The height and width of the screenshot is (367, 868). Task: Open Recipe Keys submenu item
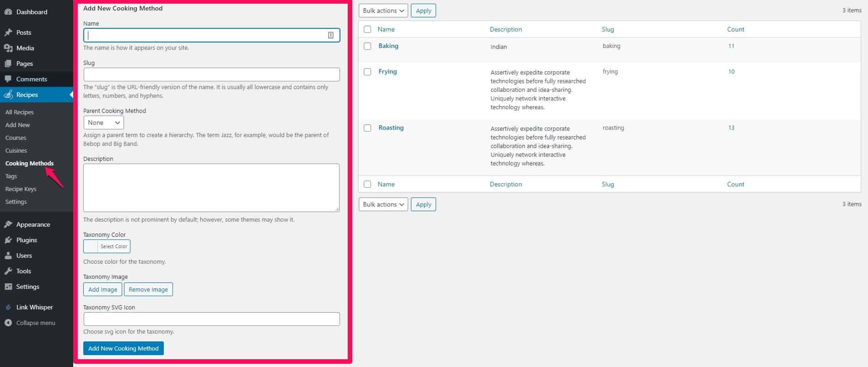[x=21, y=189]
